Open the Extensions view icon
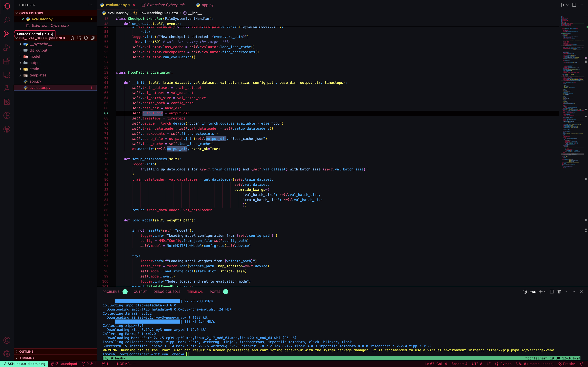Image resolution: width=588 pixels, height=367 pixels. [7, 61]
